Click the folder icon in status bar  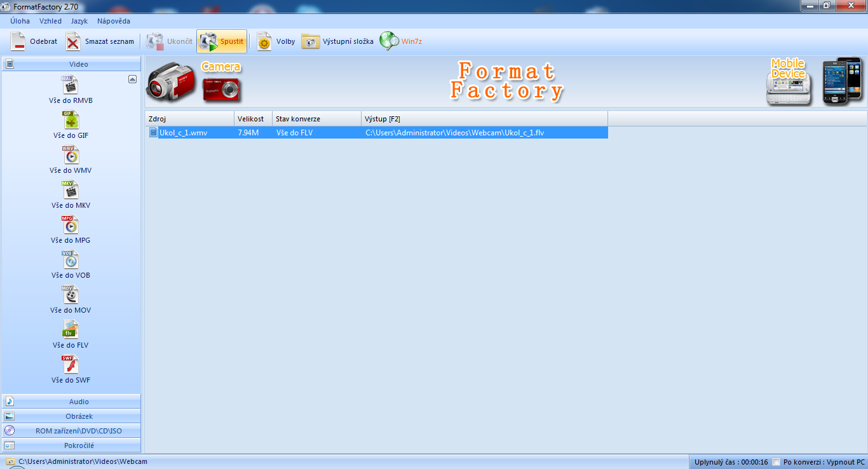pyautogui.click(x=10, y=461)
